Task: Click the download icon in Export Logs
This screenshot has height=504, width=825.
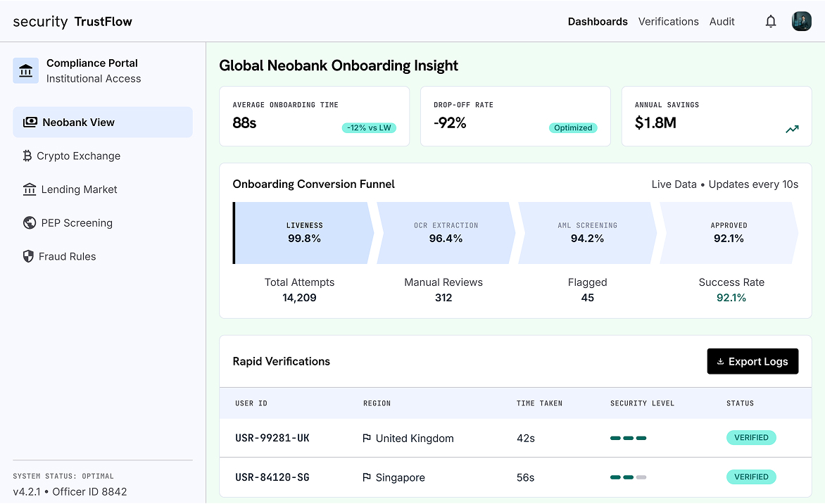Action: [720, 361]
